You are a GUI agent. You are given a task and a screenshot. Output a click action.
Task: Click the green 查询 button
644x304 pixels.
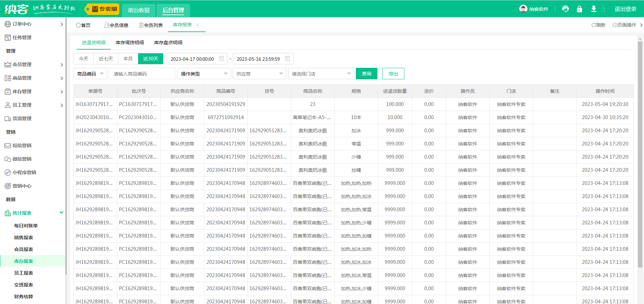click(x=366, y=74)
